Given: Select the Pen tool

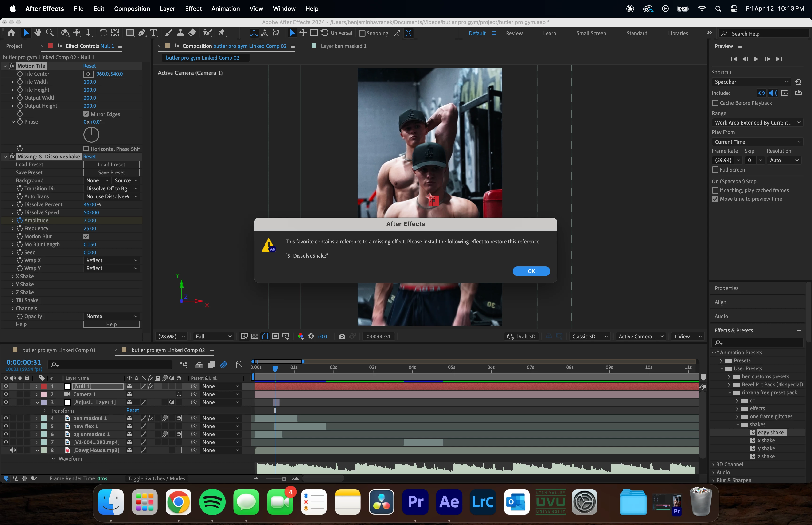Looking at the screenshot, I should pos(142,33).
